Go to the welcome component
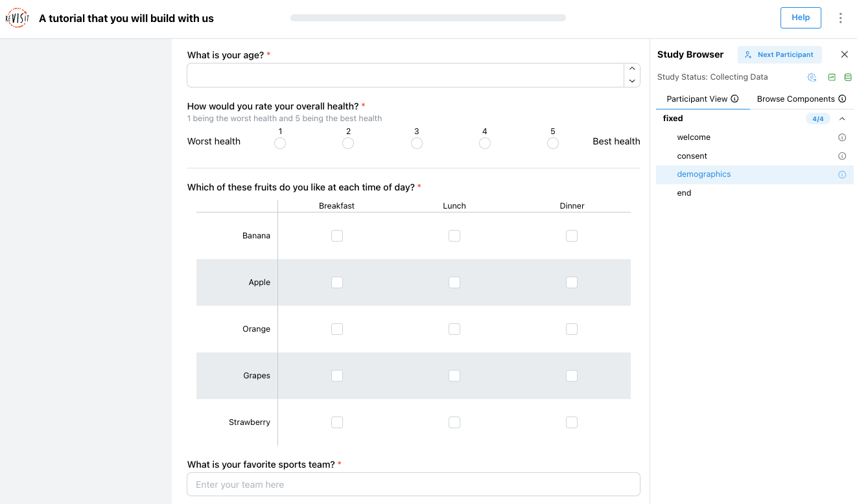This screenshot has height=504, width=857. pos(694,137)
